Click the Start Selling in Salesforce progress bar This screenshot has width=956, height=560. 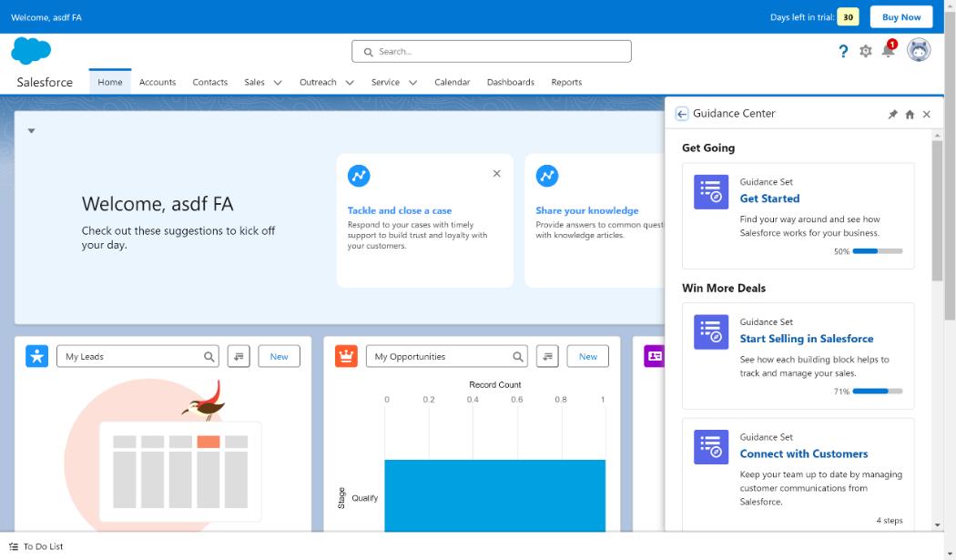(x=878, y=392)
